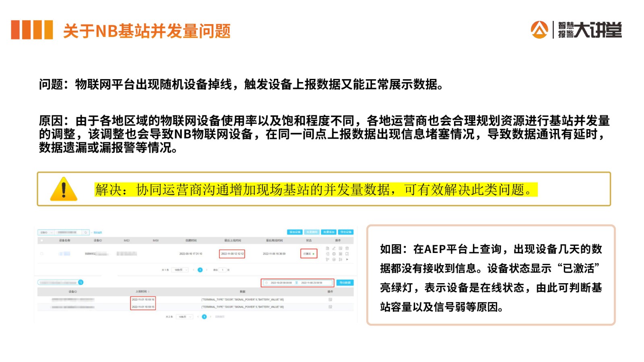Click the 添加设备 button
Image resolution: width=644 pixels, height=362 pixels.
point(295,231)
